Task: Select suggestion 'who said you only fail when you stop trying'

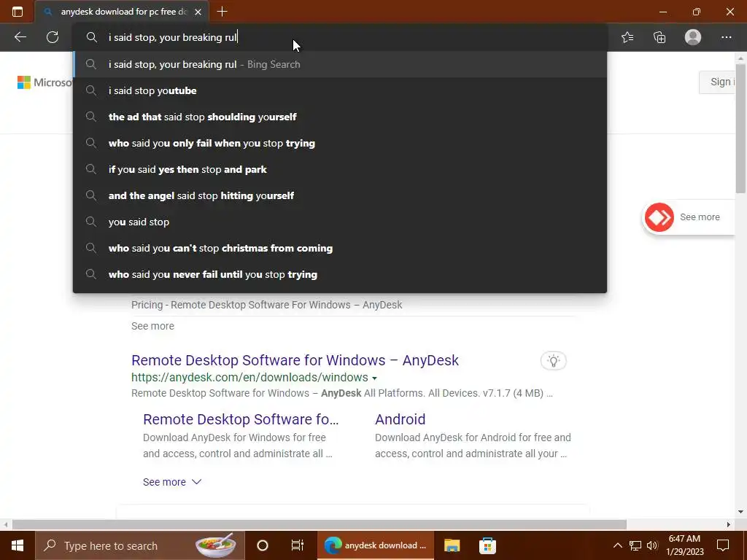Action: point(340,143)
